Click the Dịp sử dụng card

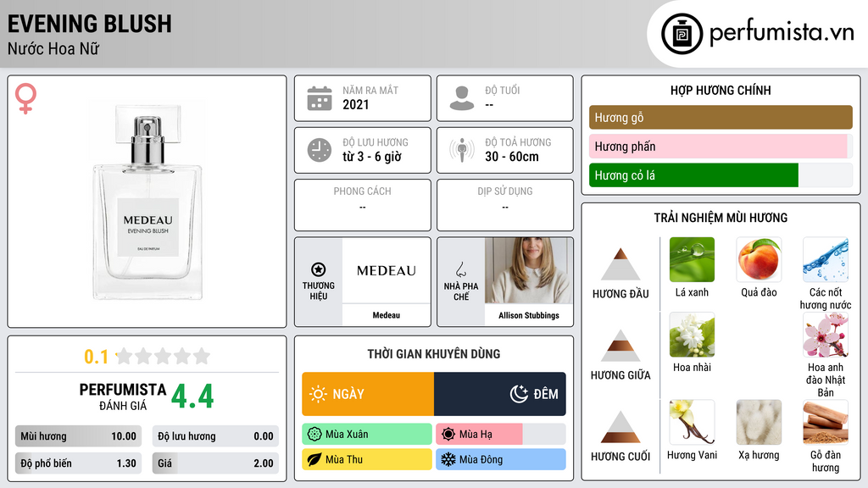pos(505,205)
